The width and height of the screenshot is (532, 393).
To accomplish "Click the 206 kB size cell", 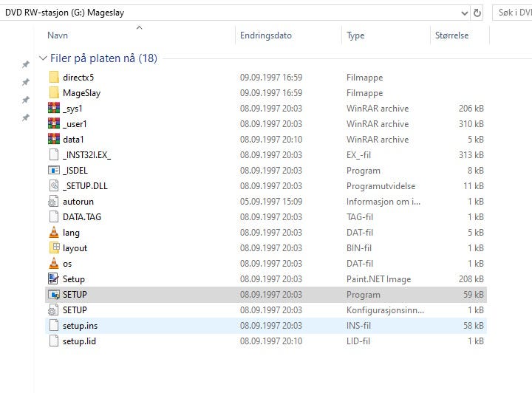I will click(471, 109).
